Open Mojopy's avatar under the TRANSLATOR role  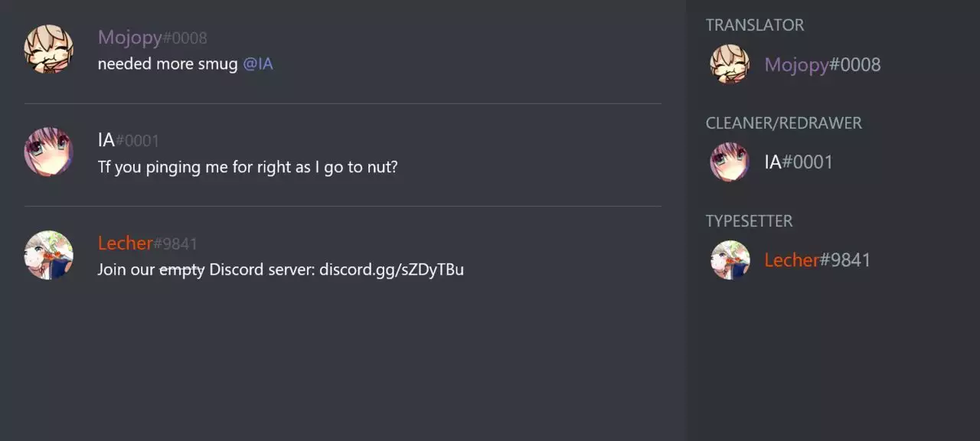[730, 64]
